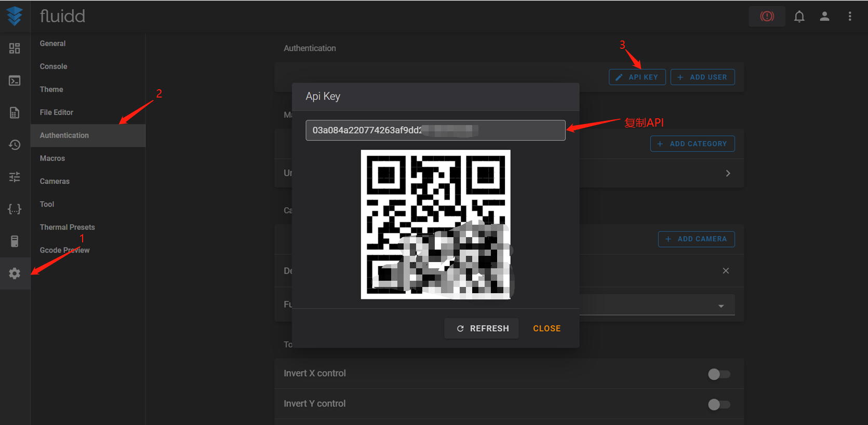Expand the category row chevron
Image resolution: width=868 pixels, height=425 pixels.
point(728,173)
